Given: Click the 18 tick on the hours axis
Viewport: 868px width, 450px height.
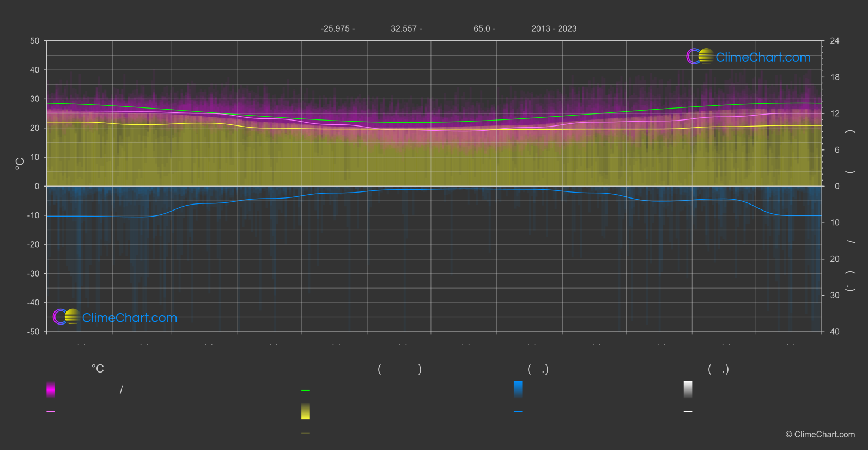Looking at the screenshot, I should click(835, 77).
